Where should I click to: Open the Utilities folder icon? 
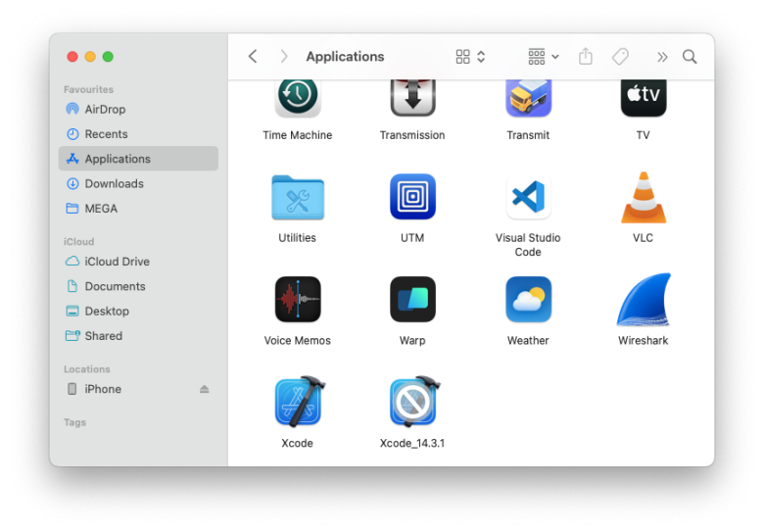tap(298, 197)
